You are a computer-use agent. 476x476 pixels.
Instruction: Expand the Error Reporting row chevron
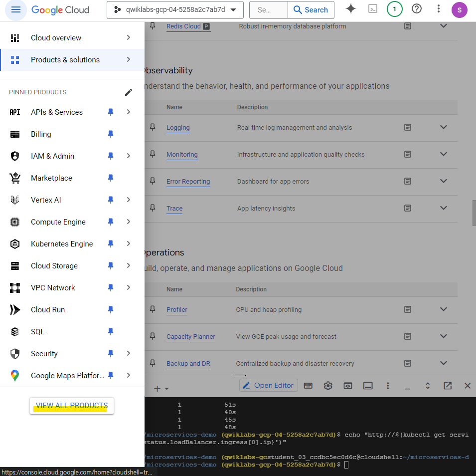tap(443, 182)
